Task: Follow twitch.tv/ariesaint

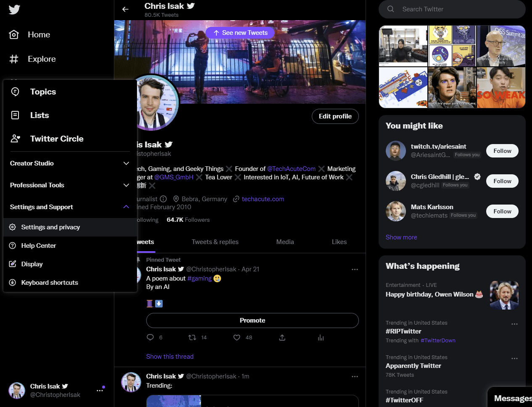Action: pos(502,151)
